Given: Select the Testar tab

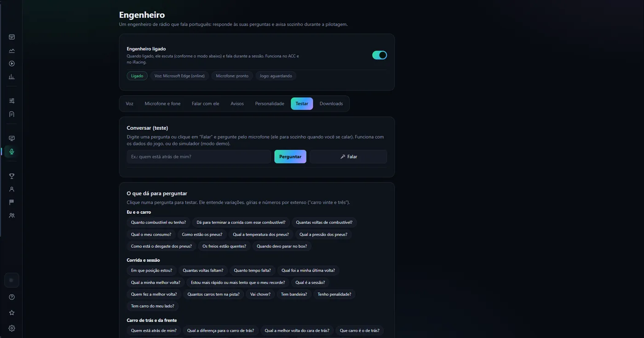Looking at the screenshot, I should 302,104.
